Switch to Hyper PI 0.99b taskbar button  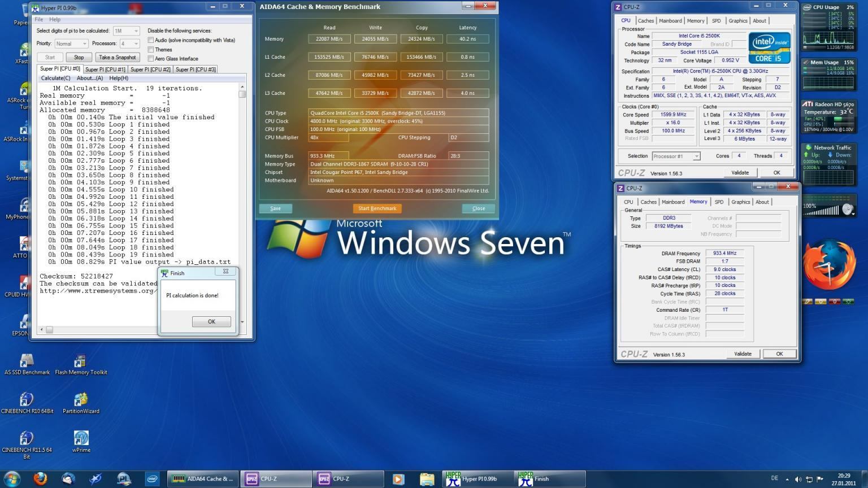coord(478,479)
